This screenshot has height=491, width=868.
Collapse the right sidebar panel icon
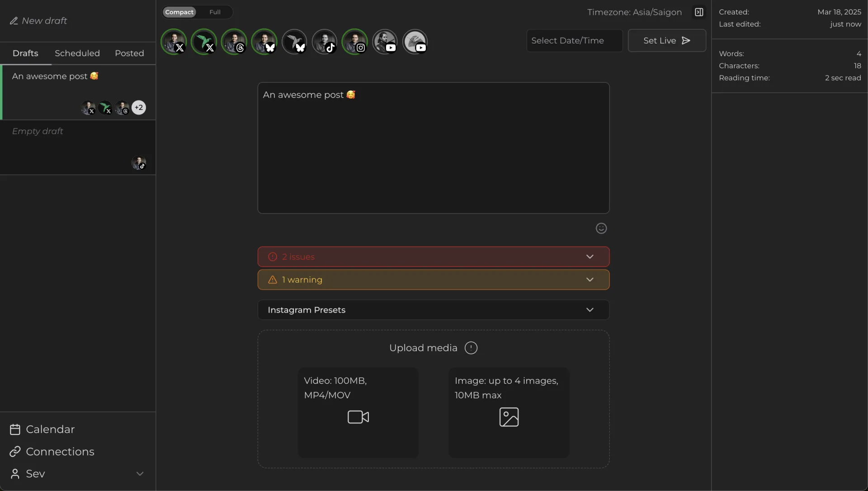(x=699, y=12)
